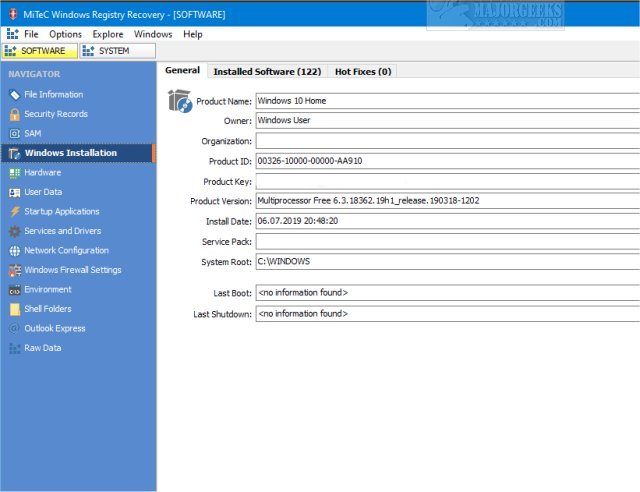Open the File menu
The width and height of the screenshot is (640, 492).
(x=31, y=34)
